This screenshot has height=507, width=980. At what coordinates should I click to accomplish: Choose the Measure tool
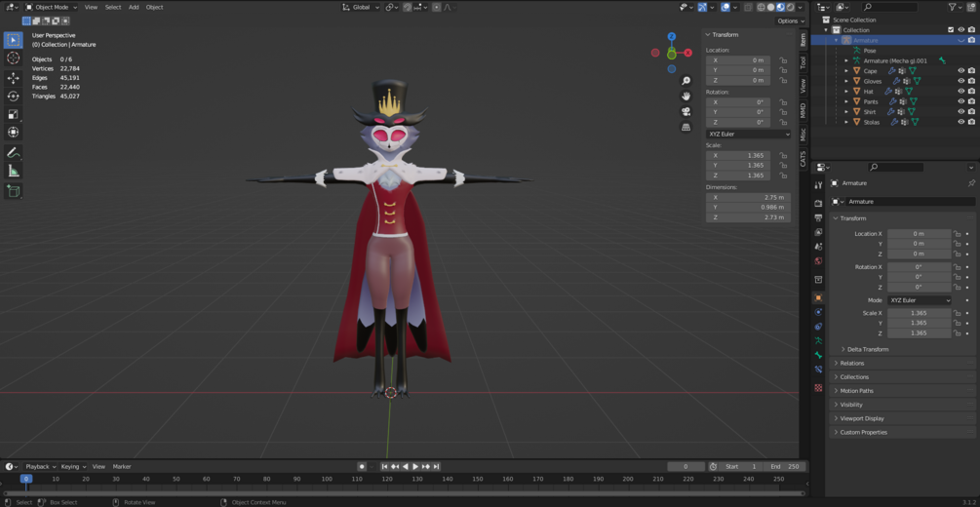click(13, 171)
